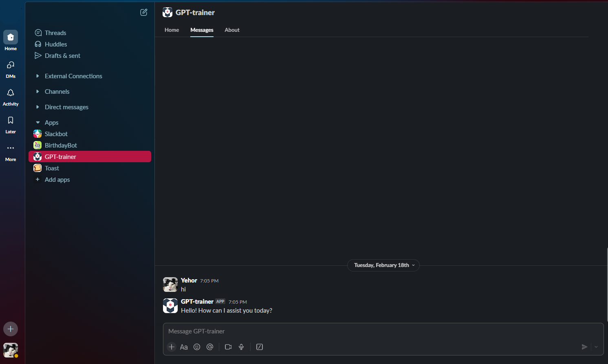The image size is (608, 364).
Task: Select GPT-trainer in sidebar
Action: click(90, 157)
